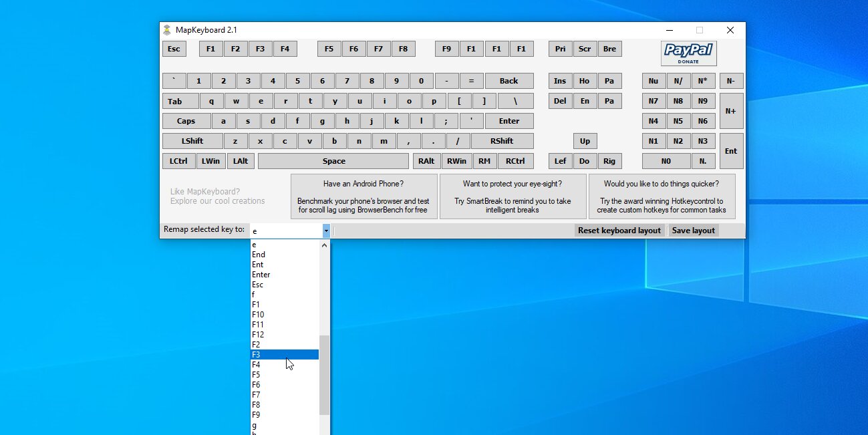
Task: Open the BrowserBench Android phone promo
Action: coord(364,196)
